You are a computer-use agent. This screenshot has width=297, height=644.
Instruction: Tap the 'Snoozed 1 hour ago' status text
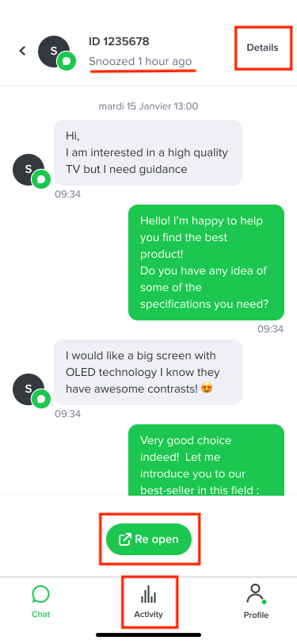pos(140,62)
